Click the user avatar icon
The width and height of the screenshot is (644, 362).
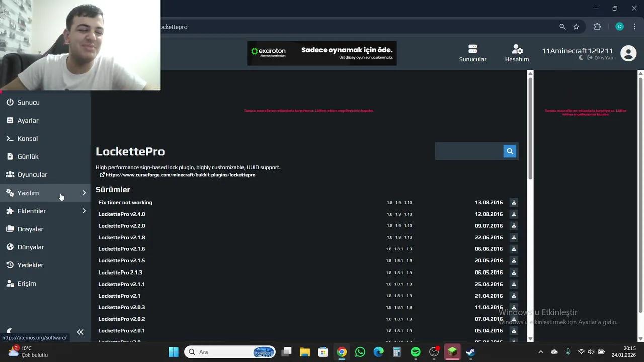628,53
